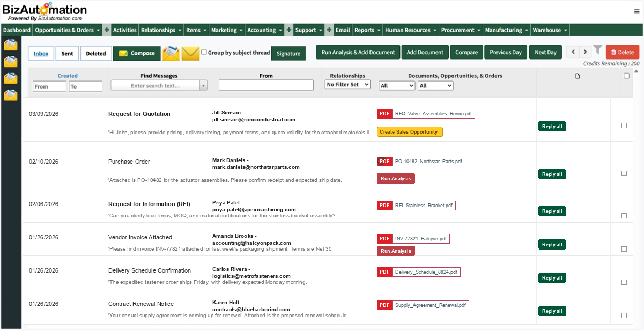Viewport: 644px width, 330px height.
Task: Go to next page with right chevron
Action: point(585,52)
